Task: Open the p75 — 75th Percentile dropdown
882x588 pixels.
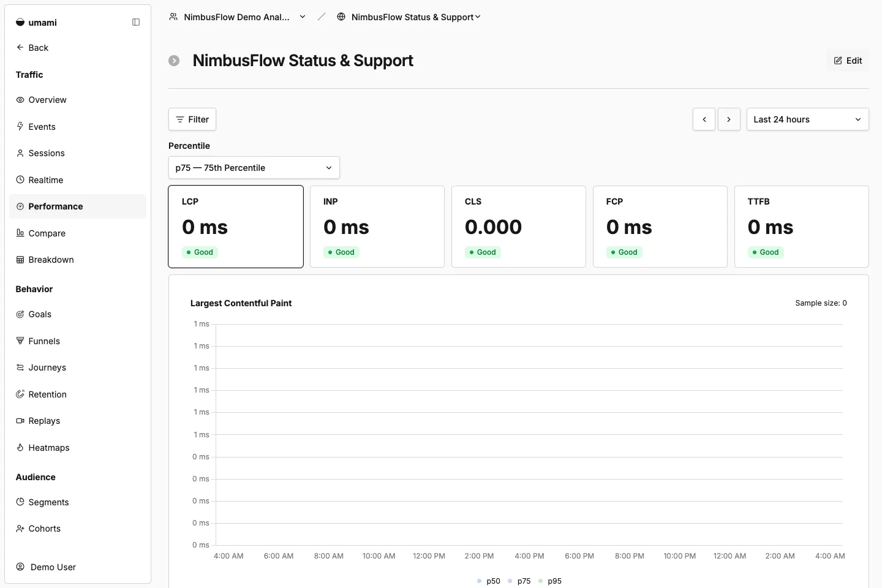Action: click(254, 168)
